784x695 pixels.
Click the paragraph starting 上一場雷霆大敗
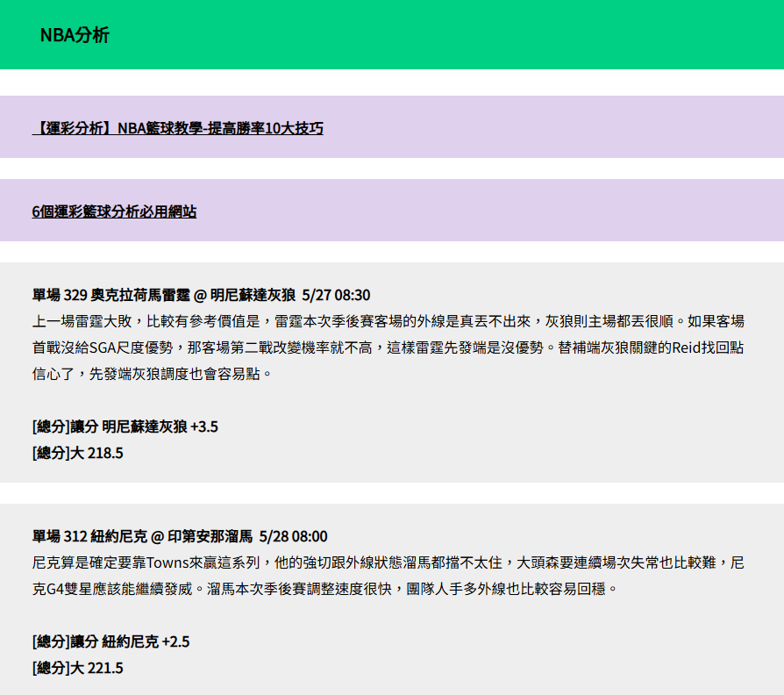click(x=388, y=347)
